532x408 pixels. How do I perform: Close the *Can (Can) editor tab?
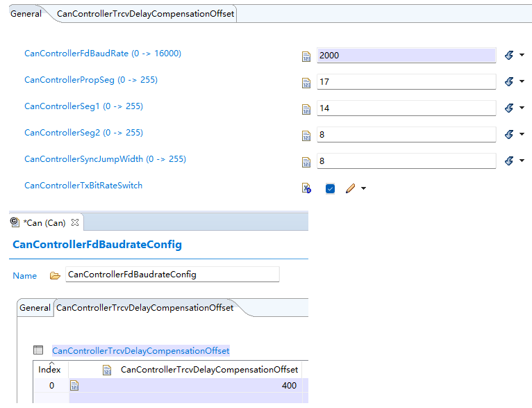point(75,222)
